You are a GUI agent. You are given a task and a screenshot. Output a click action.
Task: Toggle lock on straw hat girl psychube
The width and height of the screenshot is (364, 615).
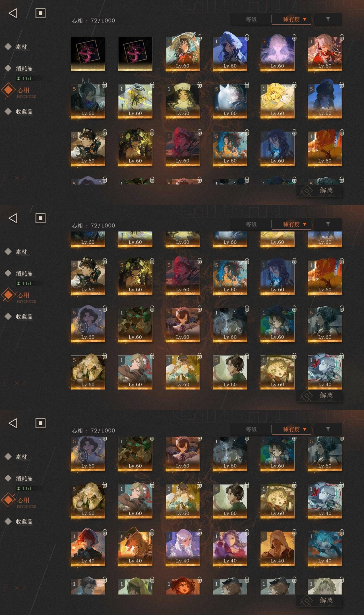click(199, 37)
